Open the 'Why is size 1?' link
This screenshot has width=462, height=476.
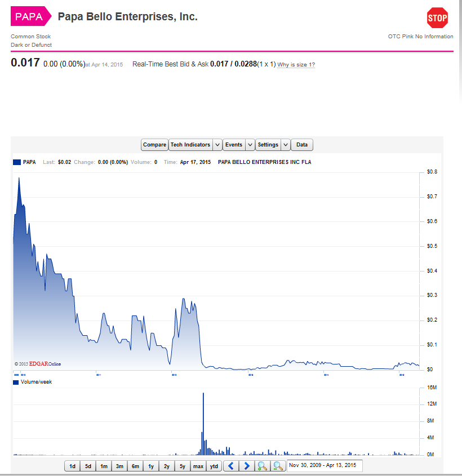[x=296, y=65]
